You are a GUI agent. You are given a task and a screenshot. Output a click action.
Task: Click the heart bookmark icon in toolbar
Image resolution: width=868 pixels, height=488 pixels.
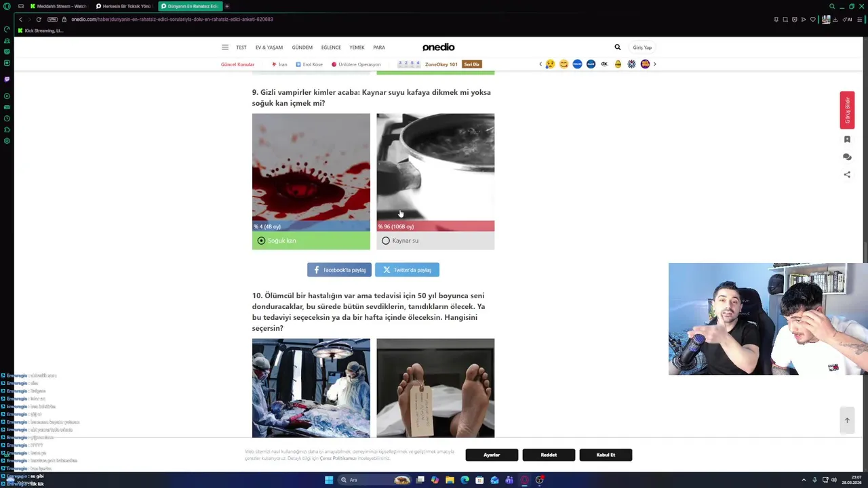pos(812,19)
